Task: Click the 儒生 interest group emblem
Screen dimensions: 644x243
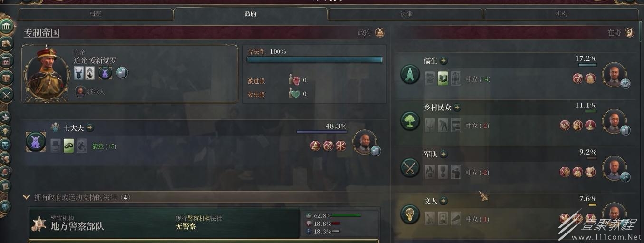Action: click(410, 74)
